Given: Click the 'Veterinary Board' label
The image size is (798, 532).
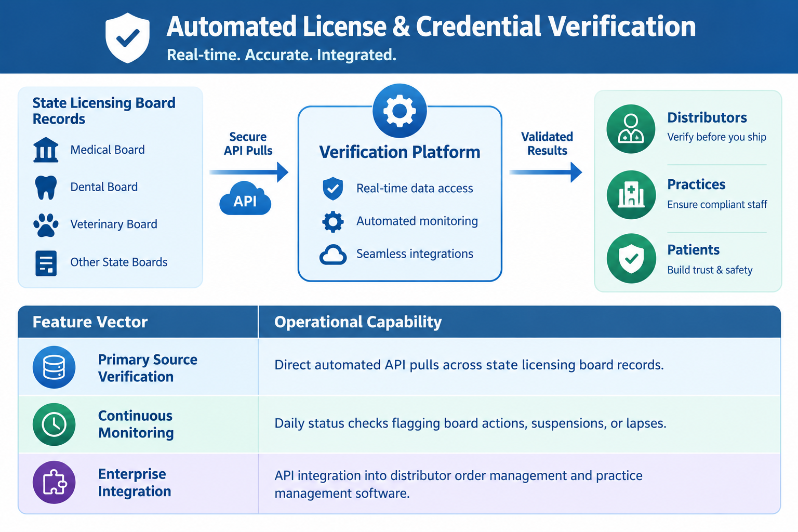Looking at the screenshot, I should pos(114,224).
